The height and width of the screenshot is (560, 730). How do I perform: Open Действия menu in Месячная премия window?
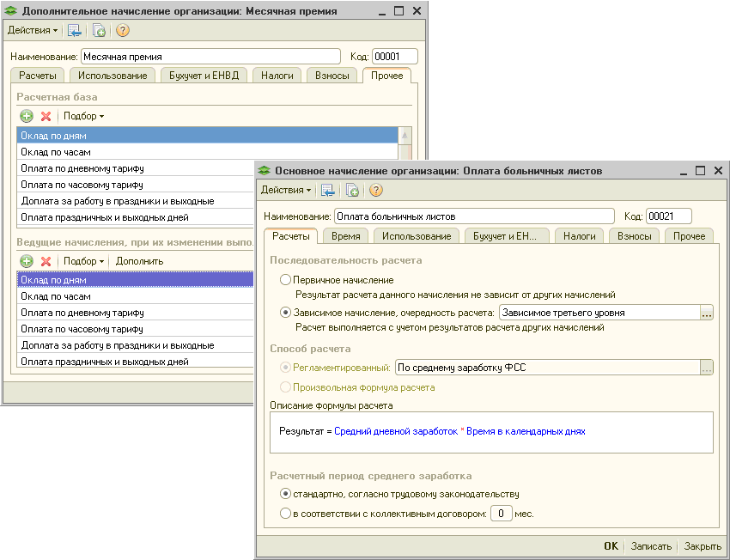coord(33,30)
